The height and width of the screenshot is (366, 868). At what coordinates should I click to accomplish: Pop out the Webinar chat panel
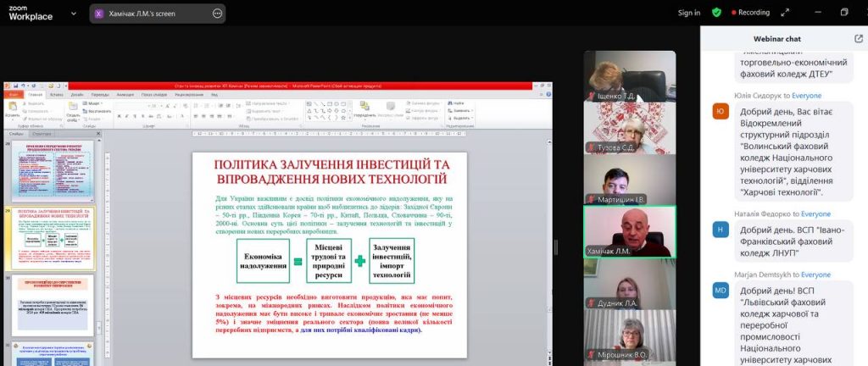pos(858,38)
